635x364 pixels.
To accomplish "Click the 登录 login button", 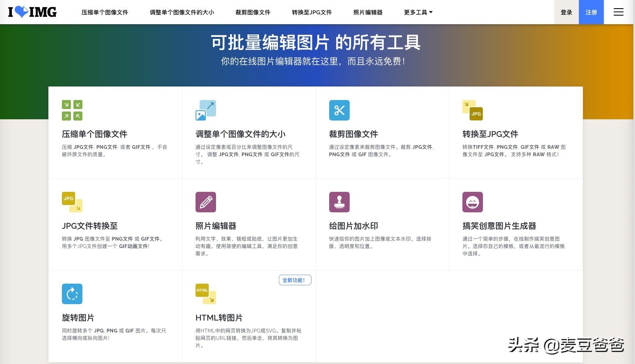I will [566, 12].
